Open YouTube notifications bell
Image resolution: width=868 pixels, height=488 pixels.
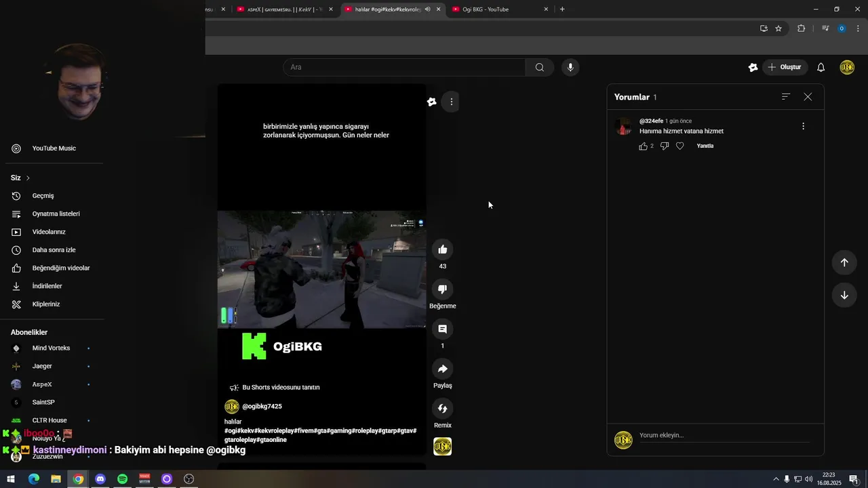point(821,67)
